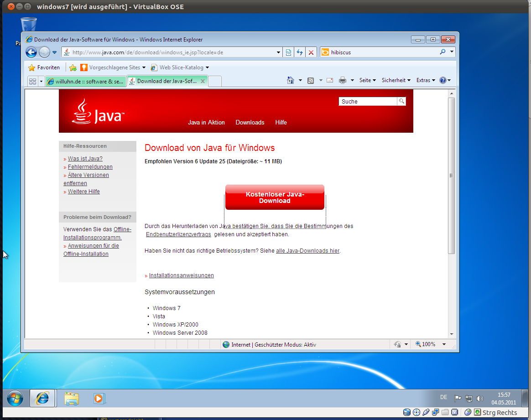Open the Seite menu

click(x=368, y=80)
